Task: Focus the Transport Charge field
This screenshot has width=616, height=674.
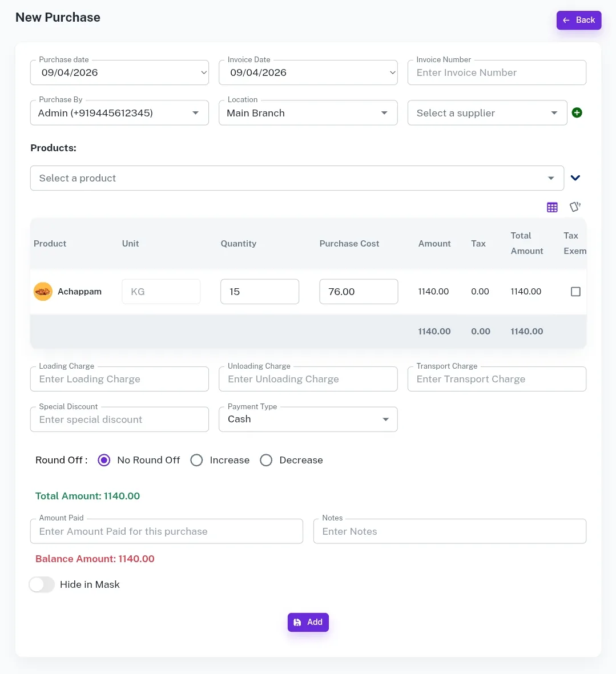Action: 497,379
